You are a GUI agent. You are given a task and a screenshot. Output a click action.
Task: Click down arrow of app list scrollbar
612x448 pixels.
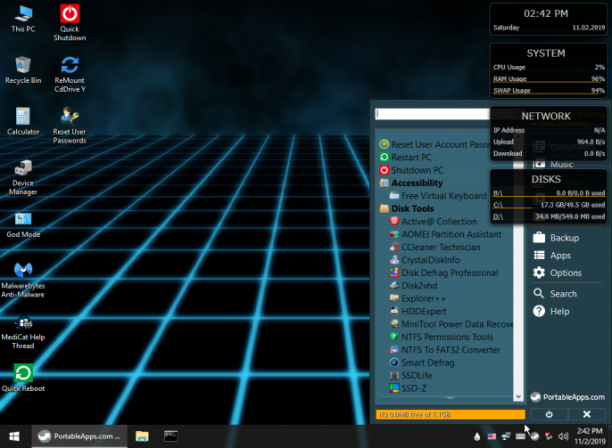pos(518,396)
